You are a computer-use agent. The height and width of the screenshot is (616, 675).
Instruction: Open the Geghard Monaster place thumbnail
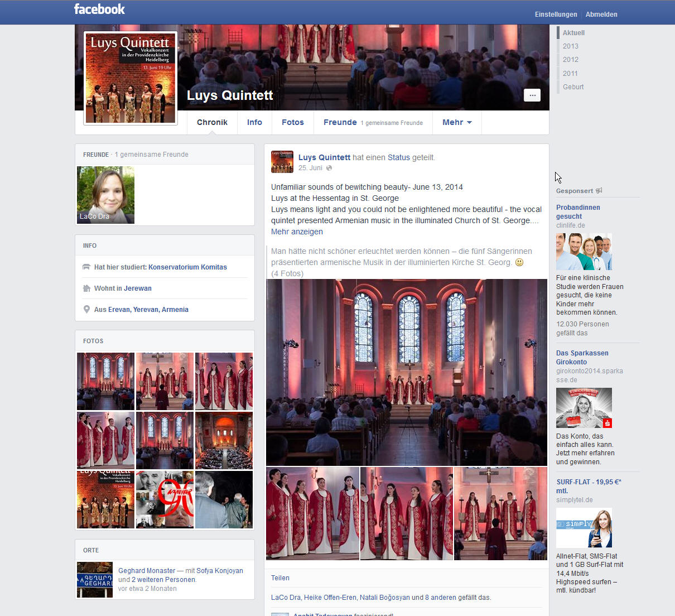point(95,579)
